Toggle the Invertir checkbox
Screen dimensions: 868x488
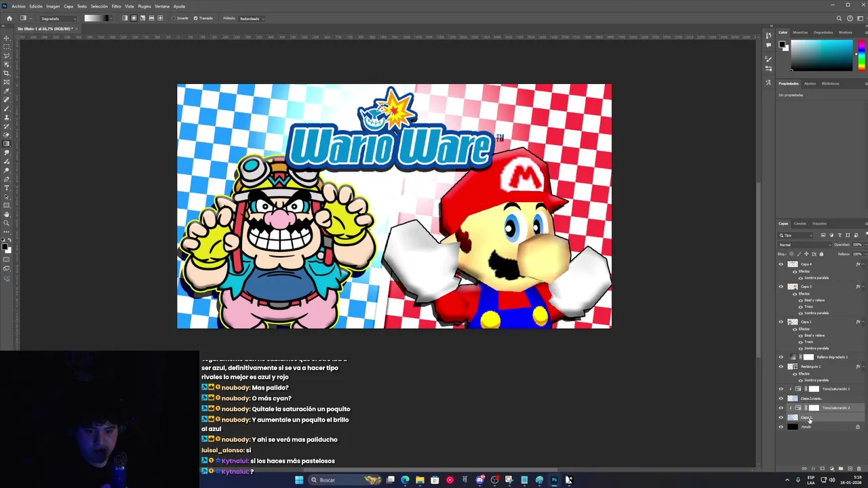(174, 18)
